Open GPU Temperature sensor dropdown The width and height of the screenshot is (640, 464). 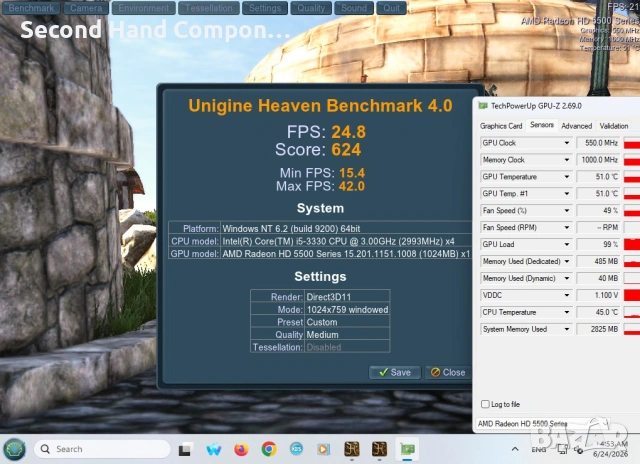567,177
